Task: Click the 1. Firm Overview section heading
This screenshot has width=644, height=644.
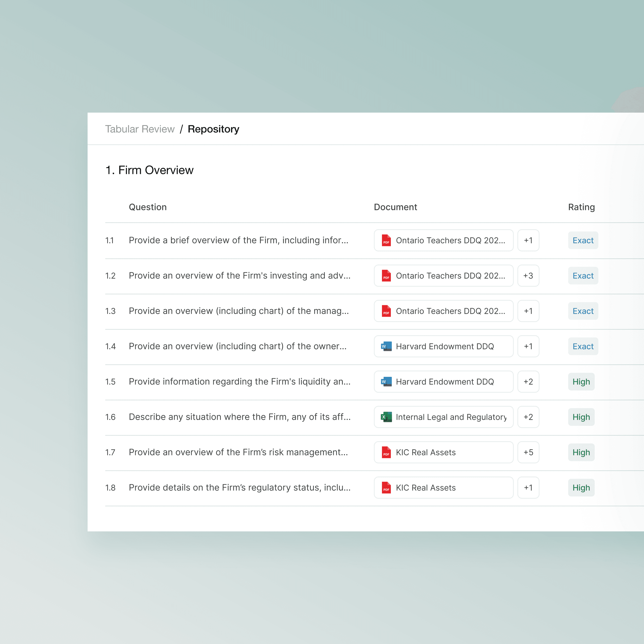Action: tap(149, 170)
